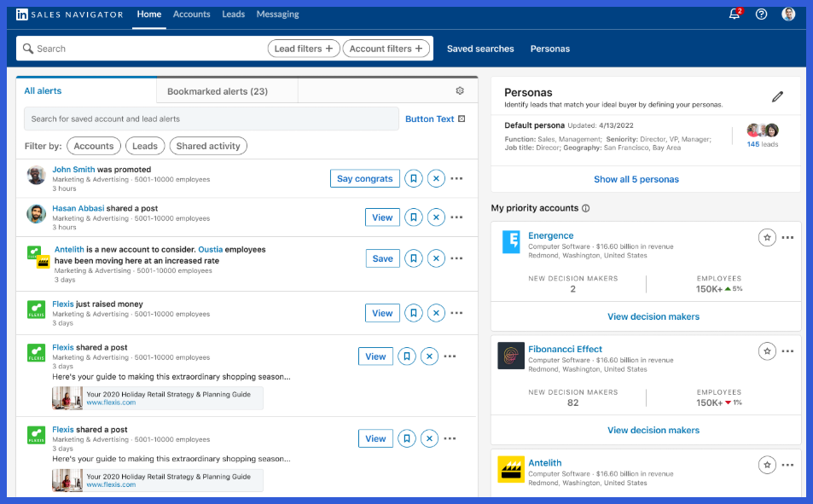
Task: Open the alert settings gear
Action: 459,90
